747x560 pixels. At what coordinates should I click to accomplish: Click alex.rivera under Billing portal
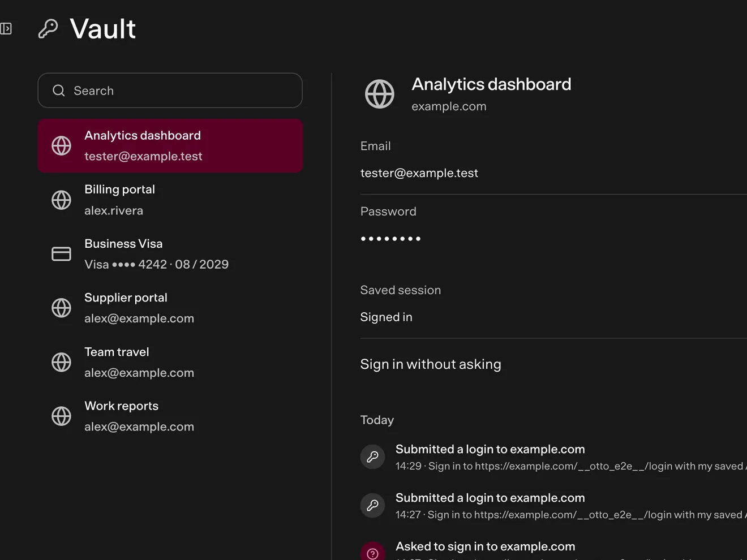[114, 210]
